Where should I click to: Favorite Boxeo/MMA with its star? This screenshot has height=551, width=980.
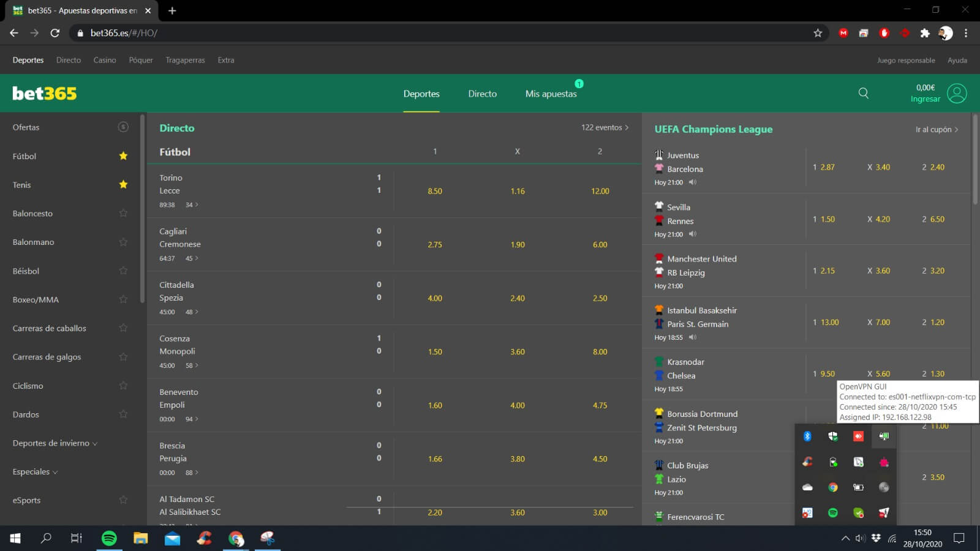pyautogui.click(x=123, y=299)
